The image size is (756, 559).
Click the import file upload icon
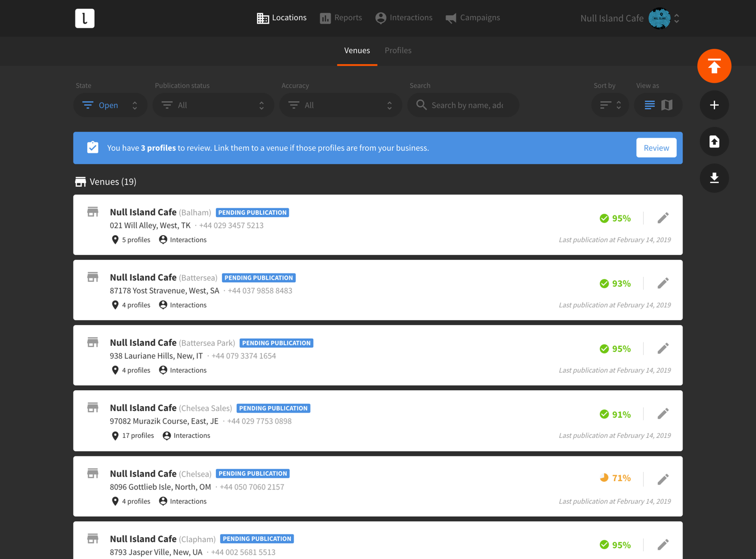tap(714, 142)
